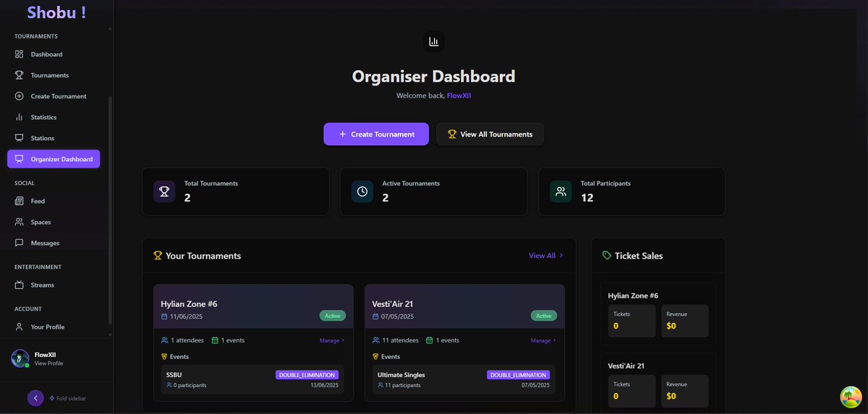Click the Active Tournaments clock icon

click(362, 191)
